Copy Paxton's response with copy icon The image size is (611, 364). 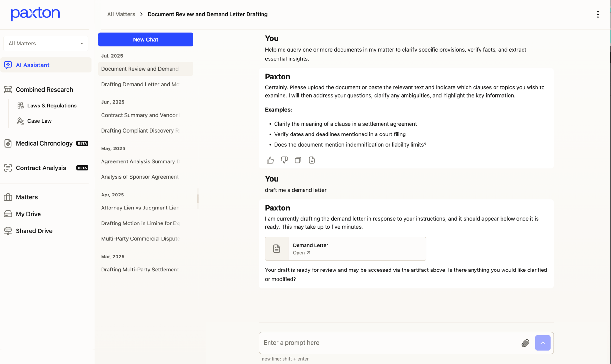point(298,160)
